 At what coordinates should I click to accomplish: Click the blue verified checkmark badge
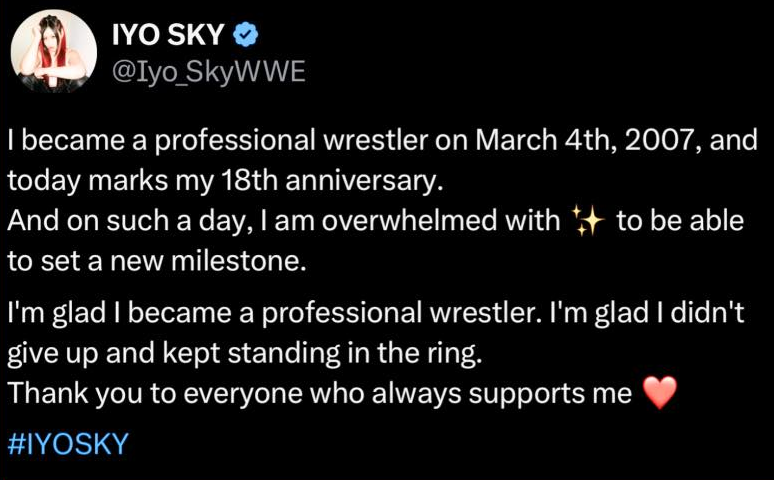[245, 35]
